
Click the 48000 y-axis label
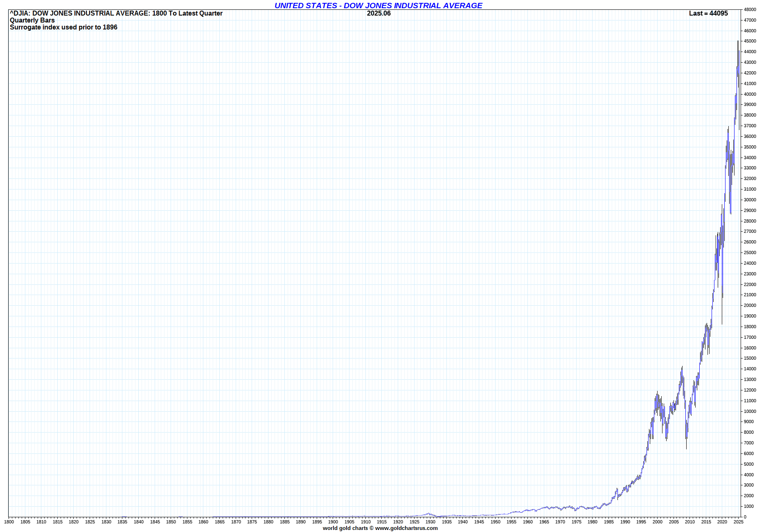(750, 9)
